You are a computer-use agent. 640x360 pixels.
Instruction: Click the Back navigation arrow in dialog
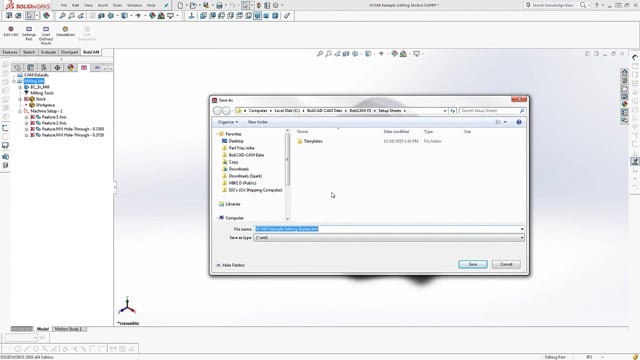(217, 111)
